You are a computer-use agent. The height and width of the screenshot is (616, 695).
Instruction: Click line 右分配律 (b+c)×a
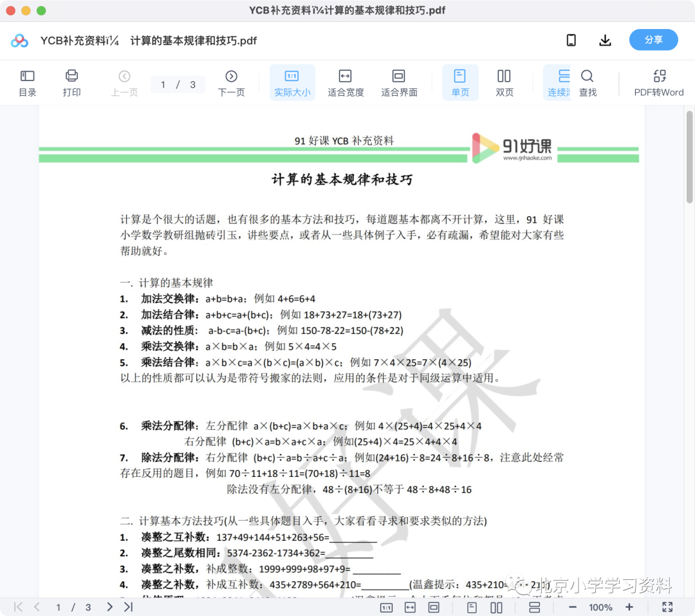tap(320, 442)
